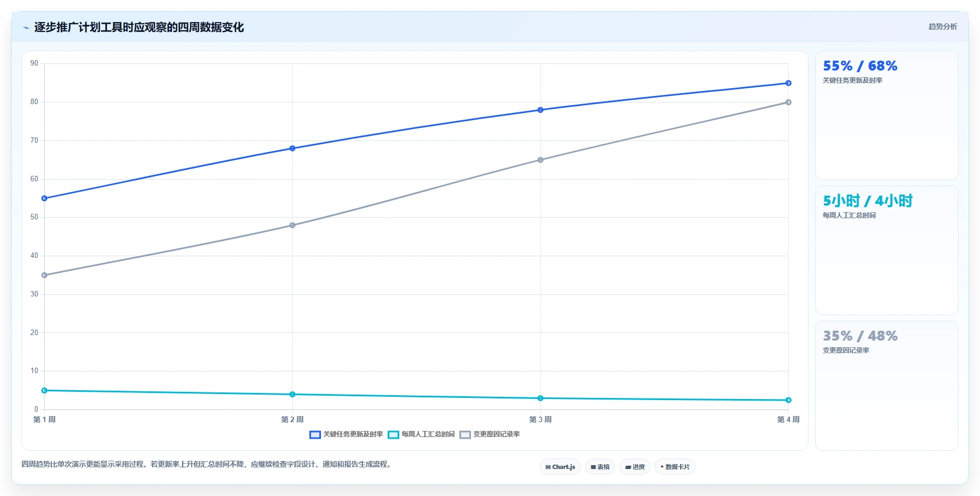Click the trend icon beside the chart title
The image size is (980, 496).
tap(26, 28)
